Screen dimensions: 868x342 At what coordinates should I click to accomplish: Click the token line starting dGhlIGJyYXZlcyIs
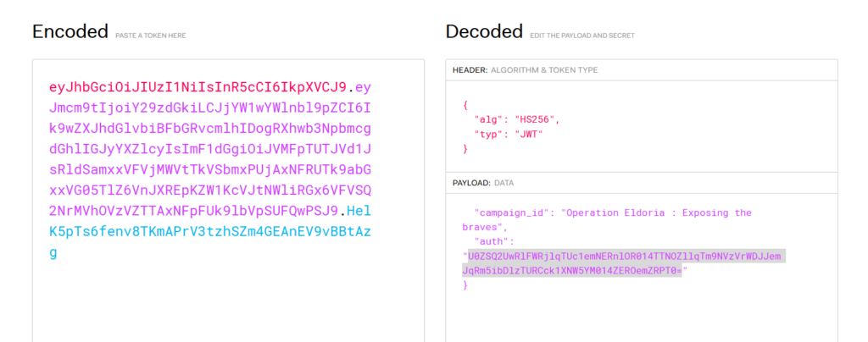click(210, 149)
